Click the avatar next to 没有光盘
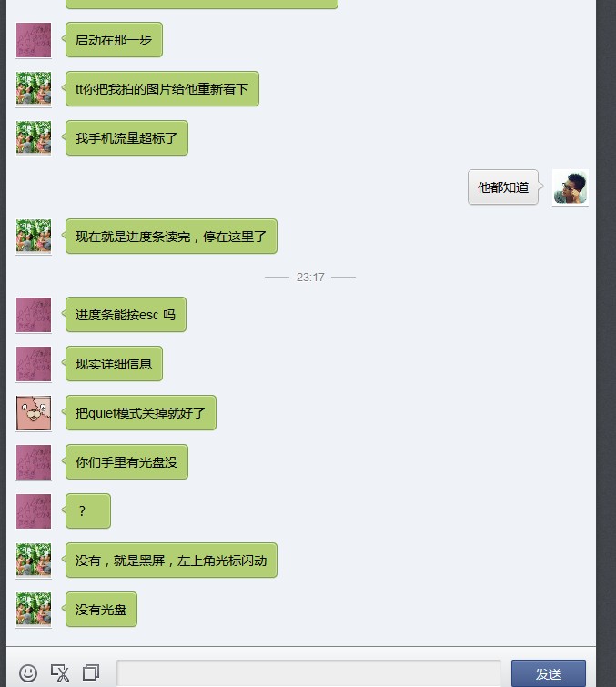This screenshot has height=687, width=616. pos(34,609)
